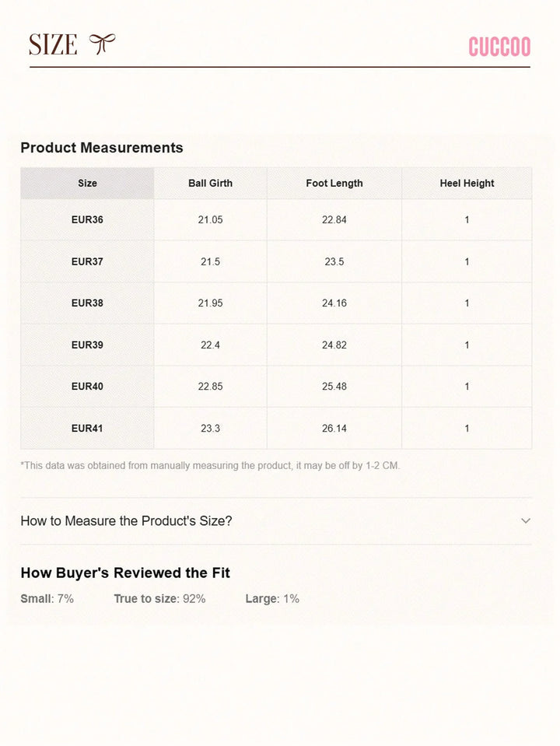Select the EUR40 size row label
The height and width of the screenshot is (746, 560).
(x=87, y=387)
